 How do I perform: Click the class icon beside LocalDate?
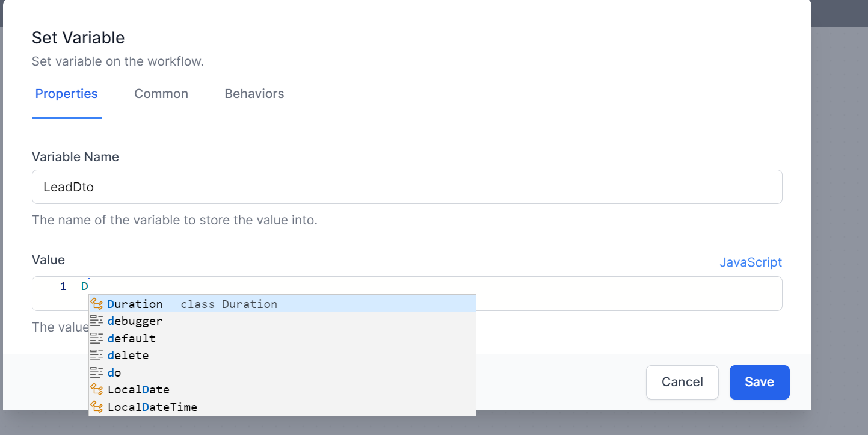97,389
